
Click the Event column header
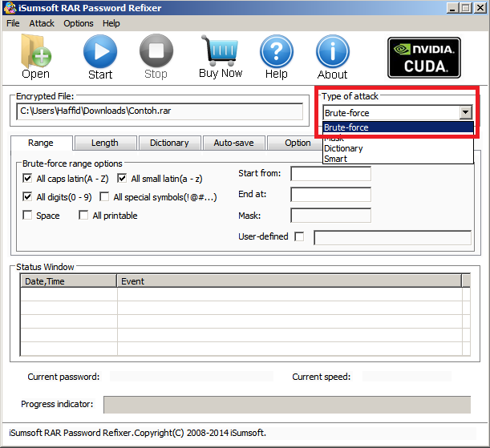click(x=290, y=281)
